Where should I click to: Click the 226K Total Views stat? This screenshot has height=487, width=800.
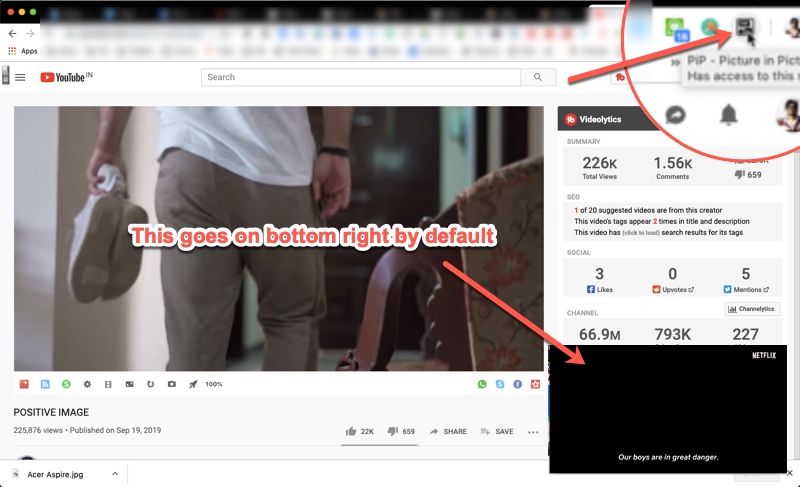tap(599, 168)
